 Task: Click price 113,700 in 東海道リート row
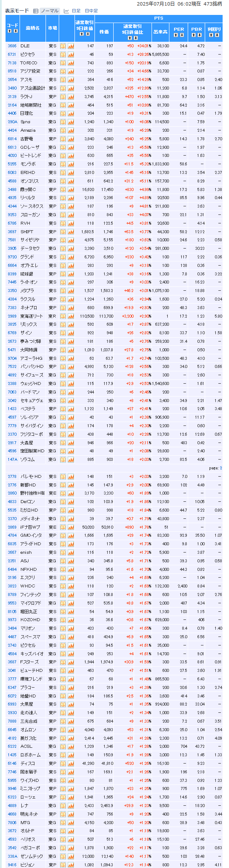click(106, 316)
